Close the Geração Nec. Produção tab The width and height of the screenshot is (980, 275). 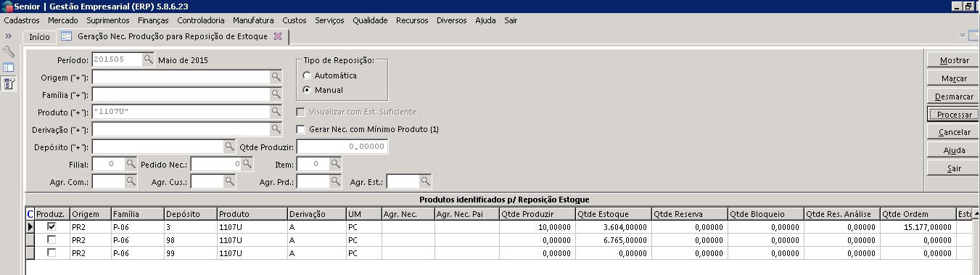277,36
